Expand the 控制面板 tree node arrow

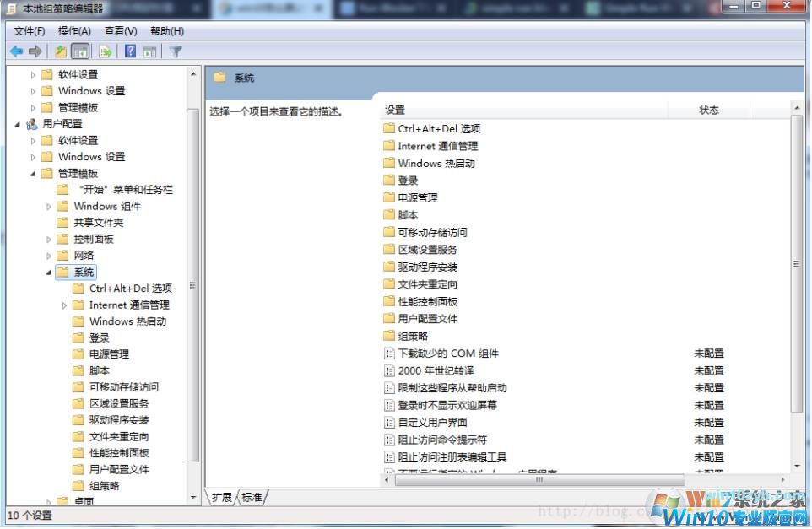[x=50, y=240]
